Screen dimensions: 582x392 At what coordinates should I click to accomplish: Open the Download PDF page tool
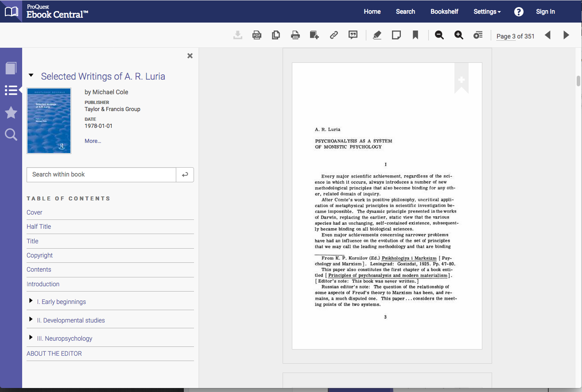click(x=257, y=35)
